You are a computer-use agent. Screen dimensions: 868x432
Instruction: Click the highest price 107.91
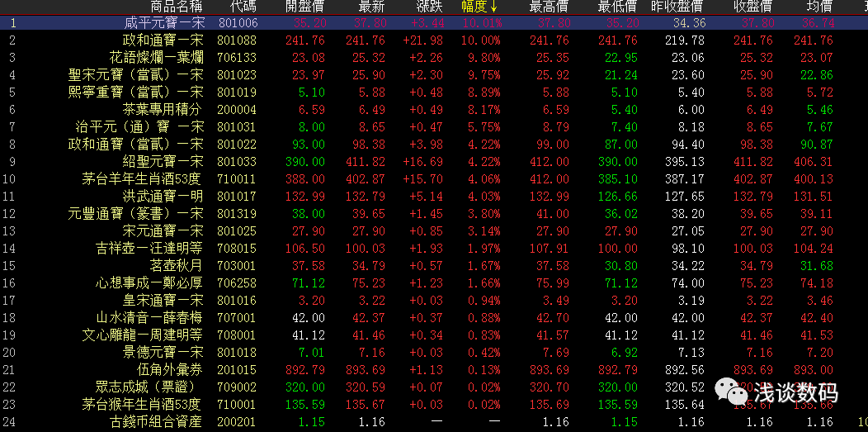[550, 248]
